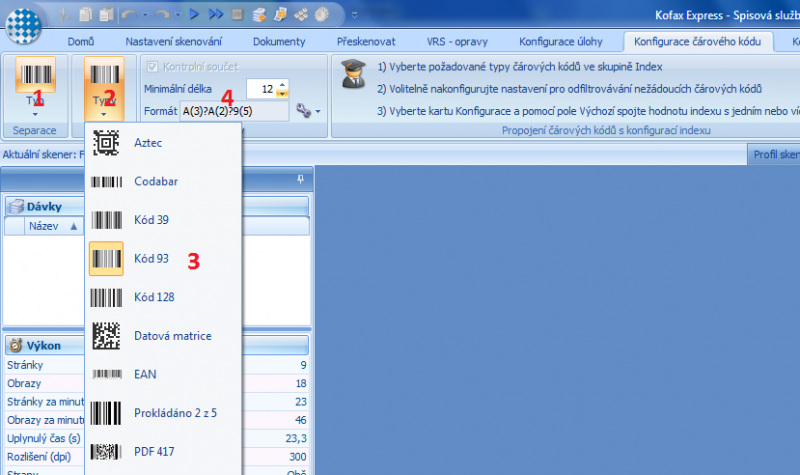The image size is (800, 475).
Task: Click the document with star icon
Action: tap(280, 15)
